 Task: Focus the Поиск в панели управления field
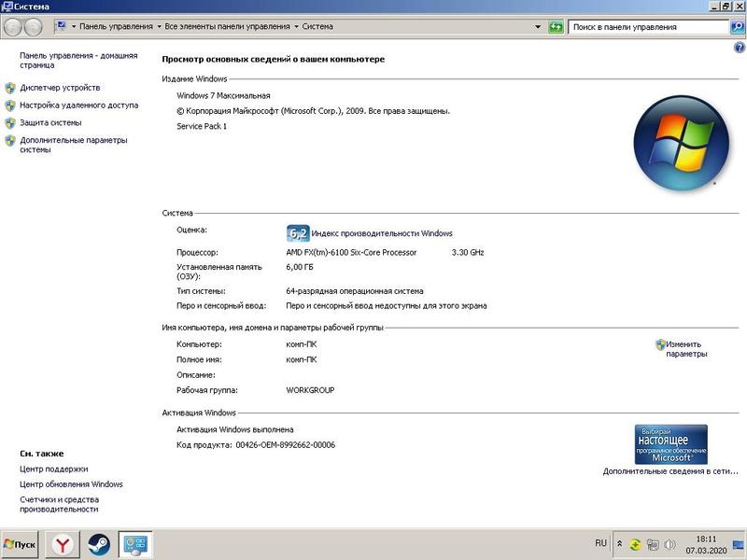(x=648, y=27)
